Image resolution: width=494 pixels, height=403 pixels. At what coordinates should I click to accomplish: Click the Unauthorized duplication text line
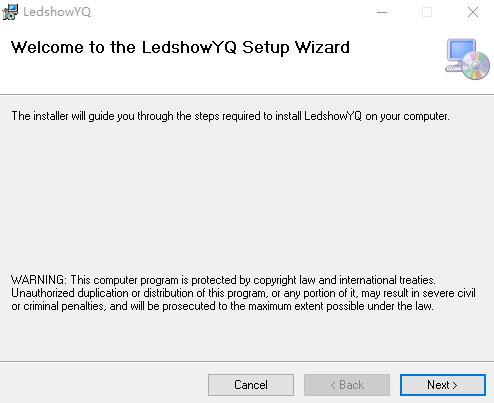(243, 293)
